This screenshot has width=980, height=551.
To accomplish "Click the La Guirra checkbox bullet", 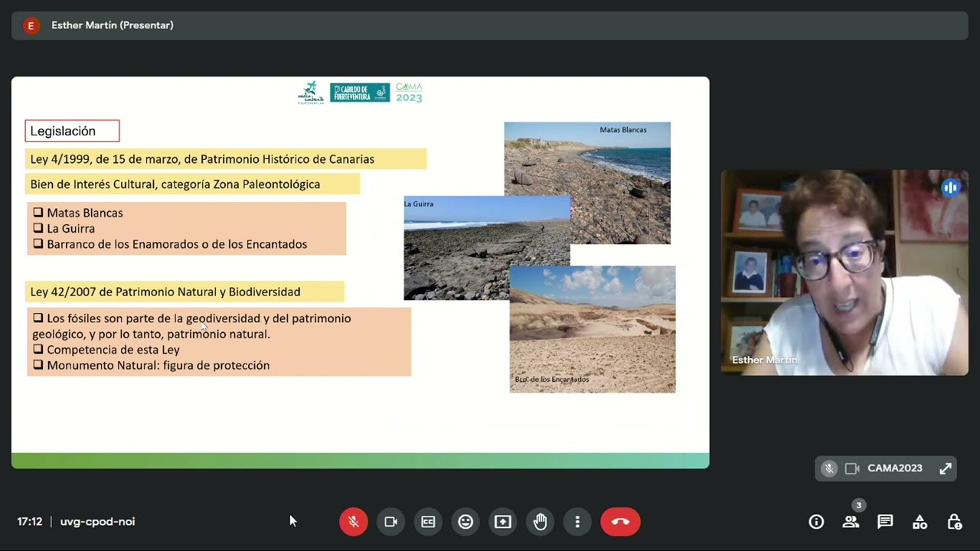I will point(38,228).
